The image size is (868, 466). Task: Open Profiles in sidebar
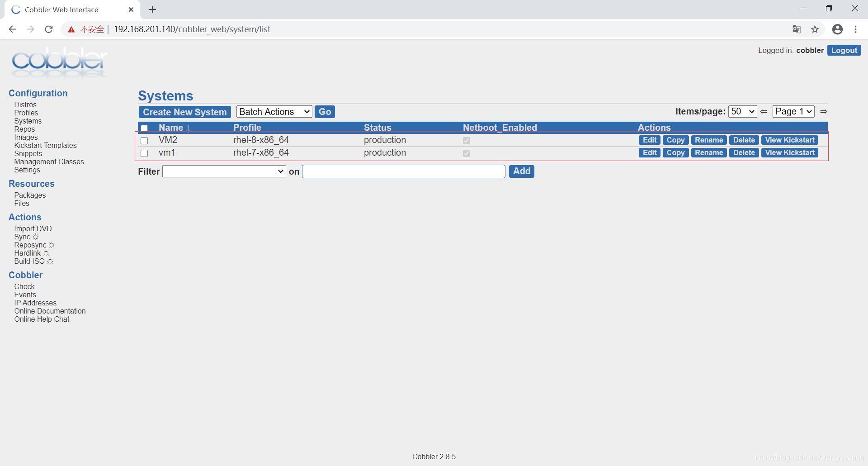[26, 113]
